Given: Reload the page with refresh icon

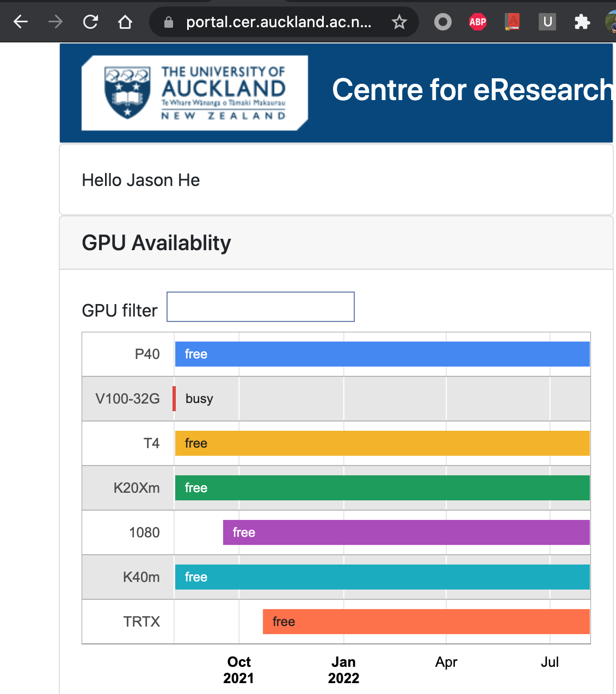Looking at the screenshot, I should (x=90, y=22).
